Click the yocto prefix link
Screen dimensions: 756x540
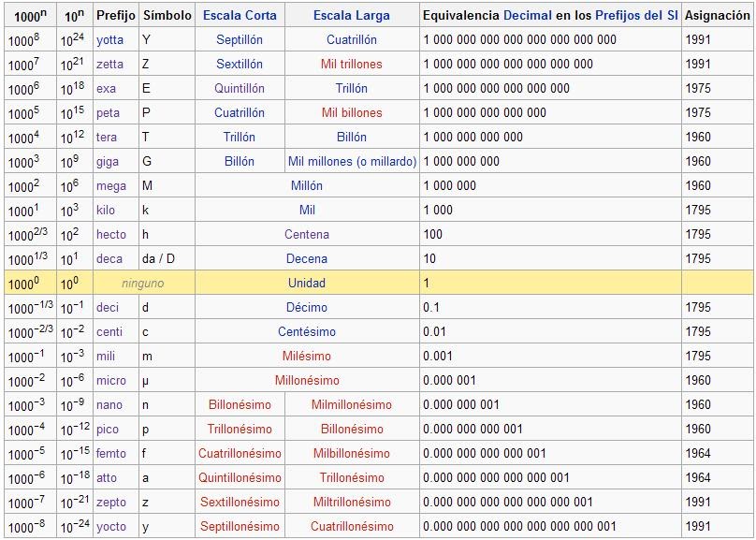click(x=111, y=527)
